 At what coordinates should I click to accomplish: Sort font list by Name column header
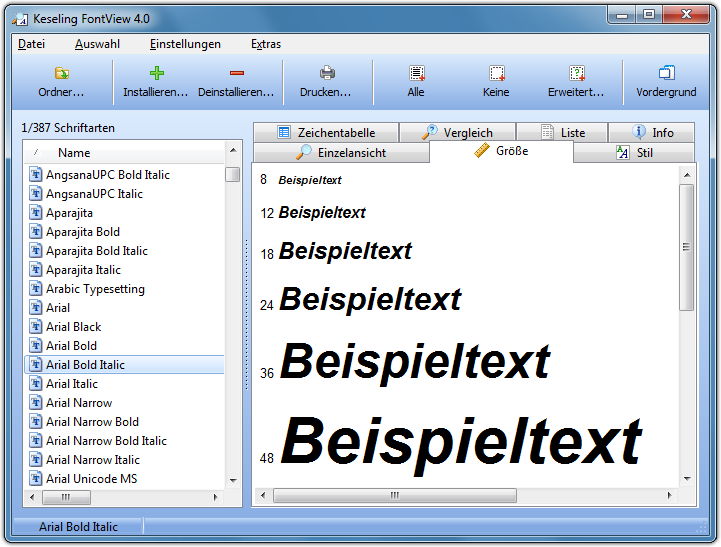click(74, 153)
